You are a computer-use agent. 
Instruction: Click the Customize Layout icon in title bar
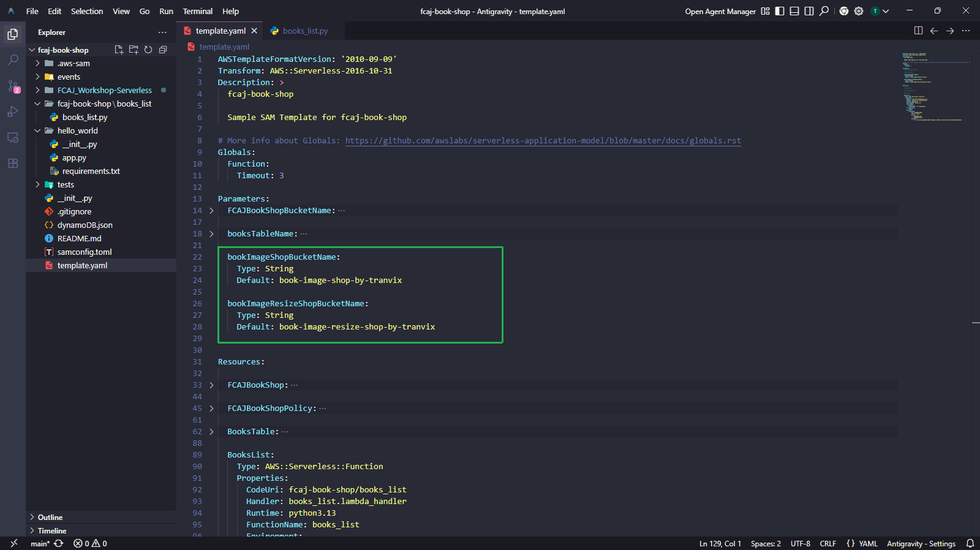click(x=765, y=11)
